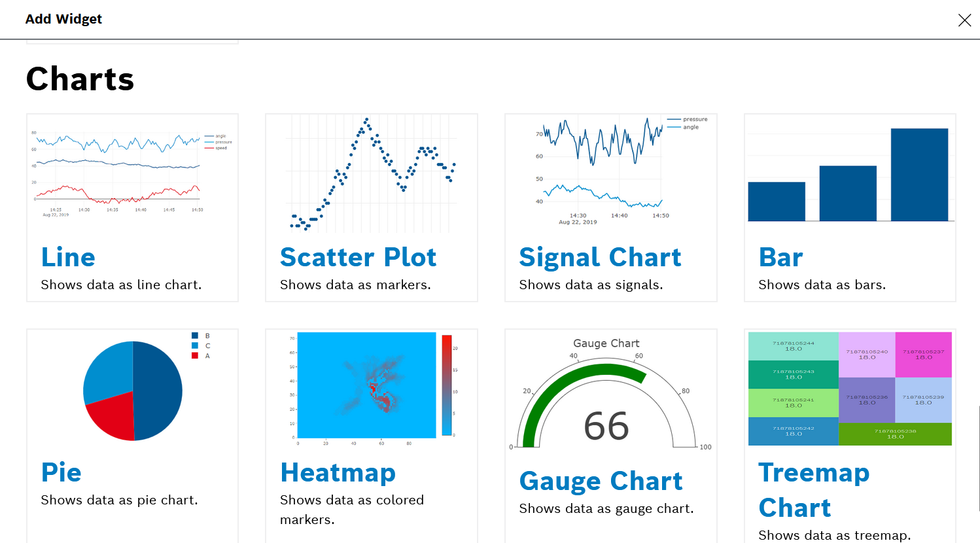This screenshot has height=543, width=980.
Task: Click the 'Shows data as bars.' description
Action: coord(822,285)
